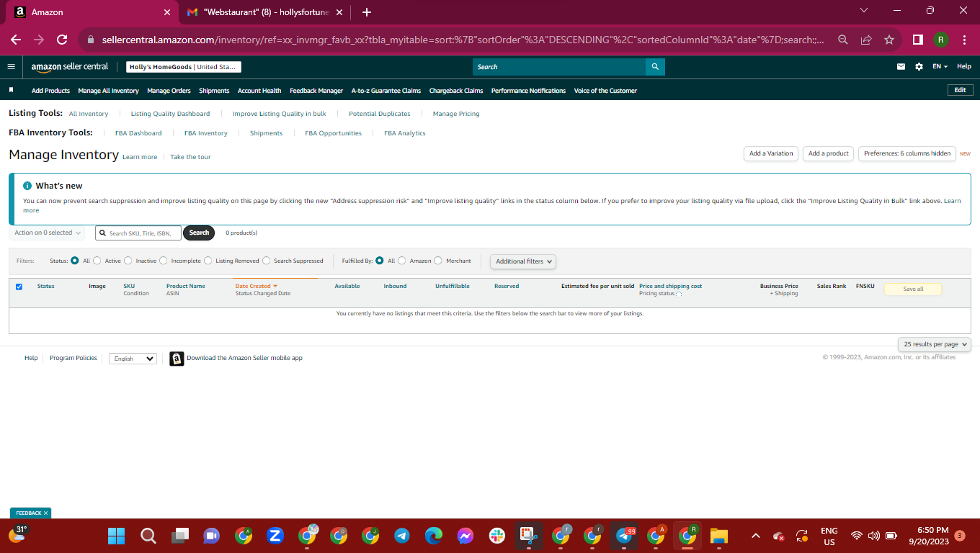Click the Add a Variation button
The image size is (980, 553).
coord(771,153)
